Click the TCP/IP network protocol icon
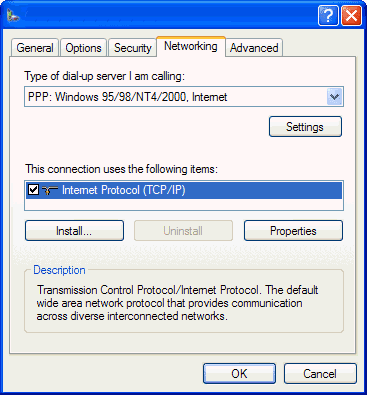 pos(50,190)
